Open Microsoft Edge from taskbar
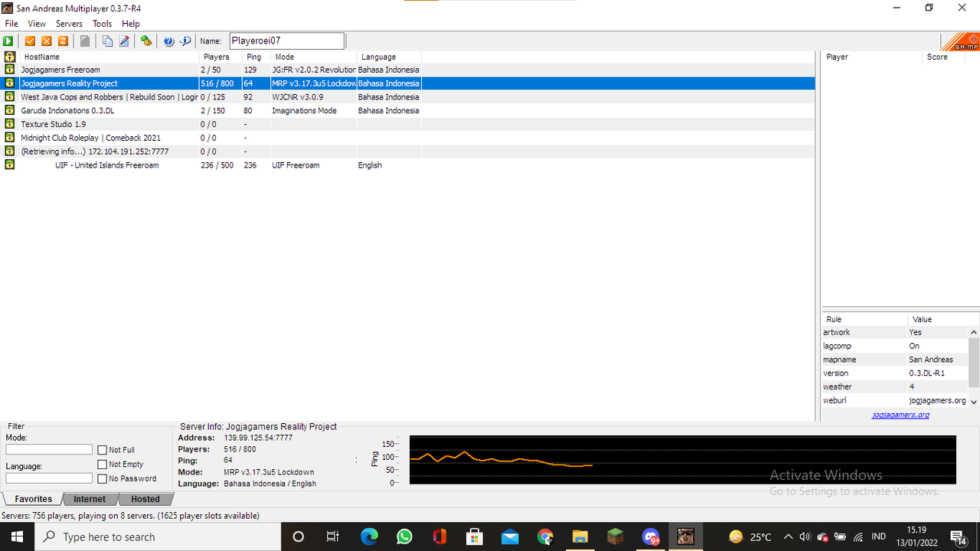This screenshot has width=980, height=551. pos(369,536)
